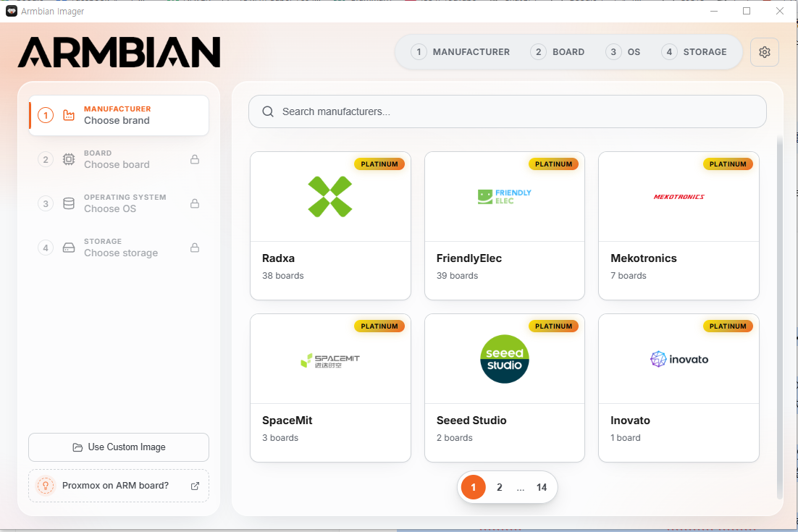Click the magnifier icon in search box
The height and width of the screenshot is (532, 798).
[x=268, y=111]
